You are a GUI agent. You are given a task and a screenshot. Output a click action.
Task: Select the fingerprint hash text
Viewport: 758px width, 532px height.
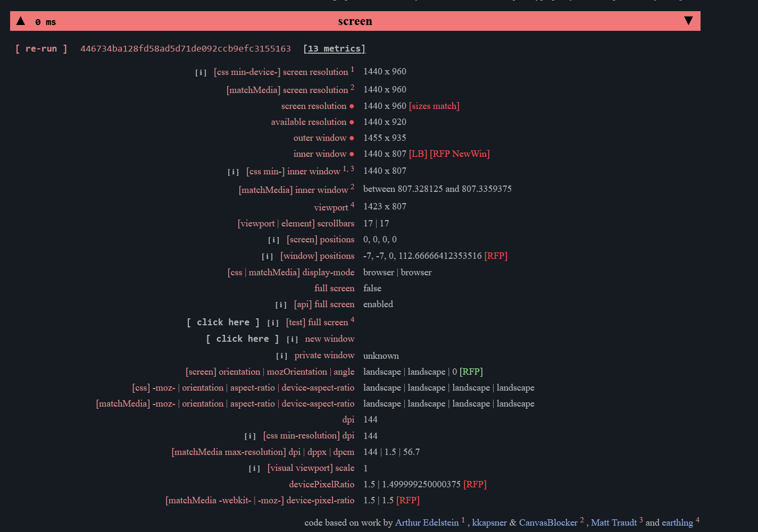pyautogui.click(x=185, y=48)
